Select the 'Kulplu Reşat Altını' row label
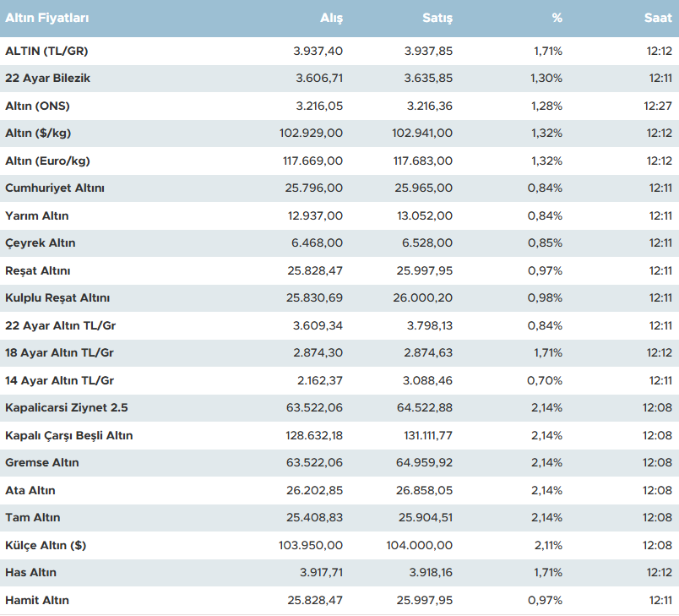 (57, 298)
